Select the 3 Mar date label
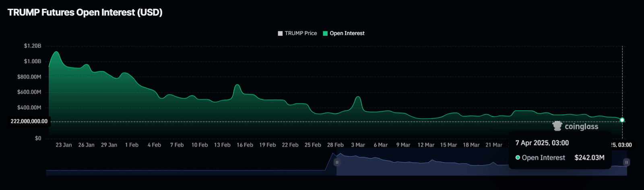Image resolution: width=644 pixels, height=190 pixels. pos(358,145)
